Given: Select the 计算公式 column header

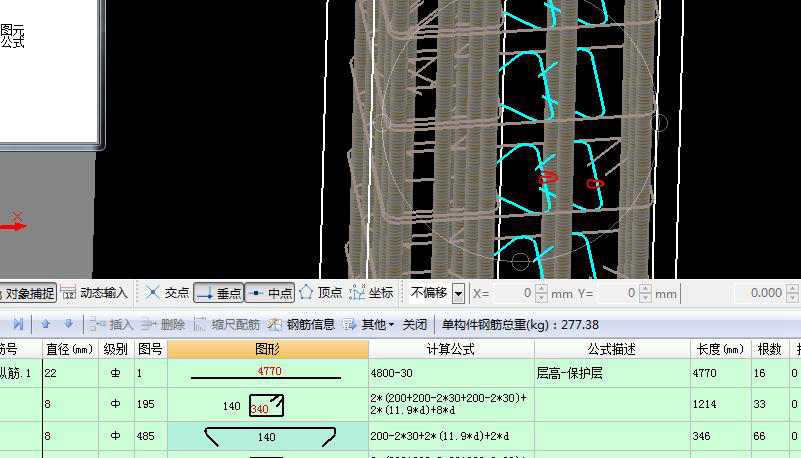Looking at the screenshot, I should (x=451, y=349).
